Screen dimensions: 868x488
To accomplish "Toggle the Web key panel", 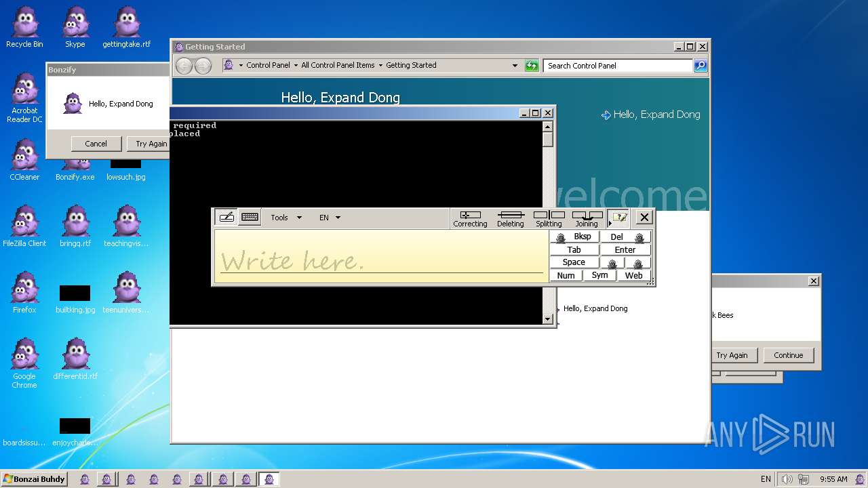I will [633, 275].
